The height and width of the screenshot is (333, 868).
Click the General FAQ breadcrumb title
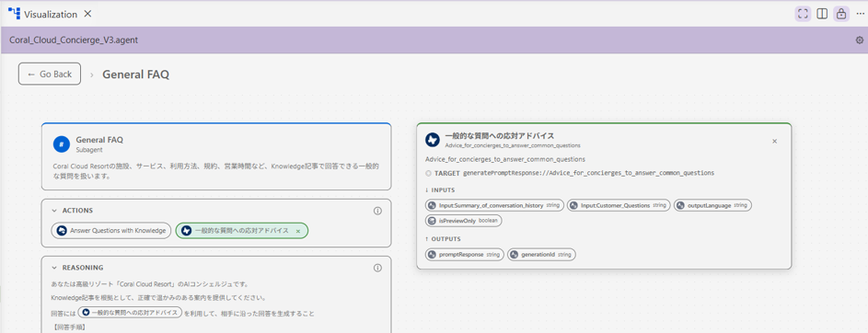tap(135, 75)
